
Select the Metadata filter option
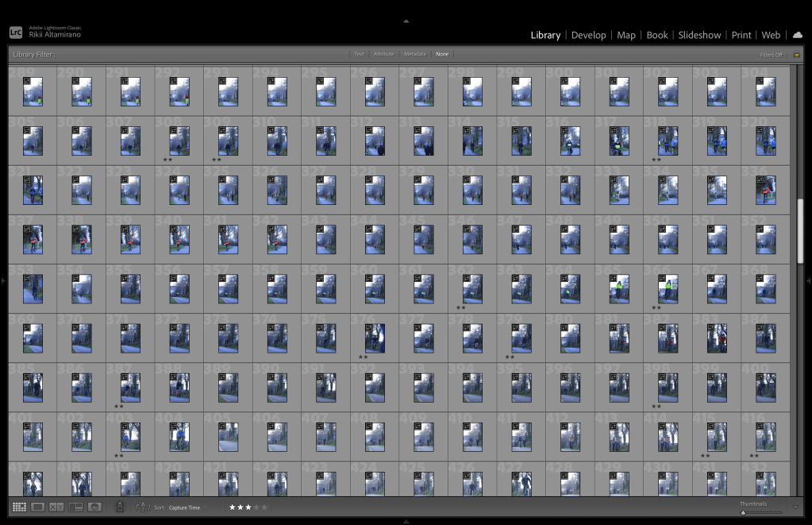[x=415, y=54]
